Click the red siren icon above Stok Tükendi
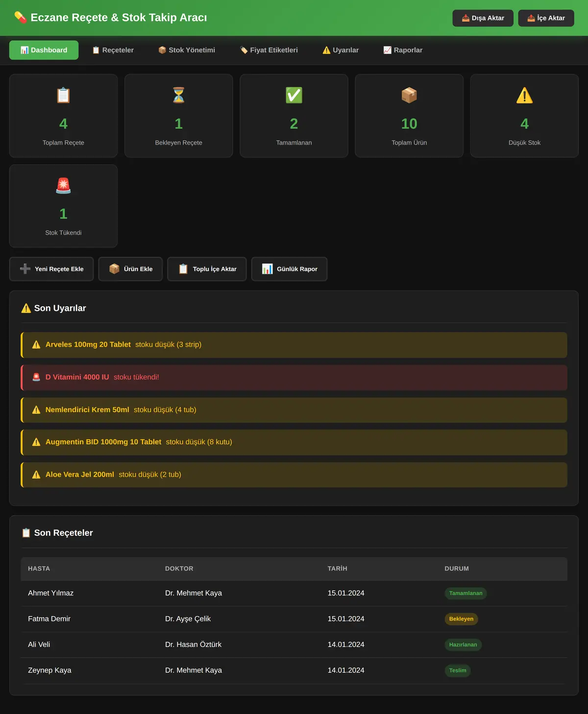This screenshot has height=714, width=588. [x=63, y=185]
